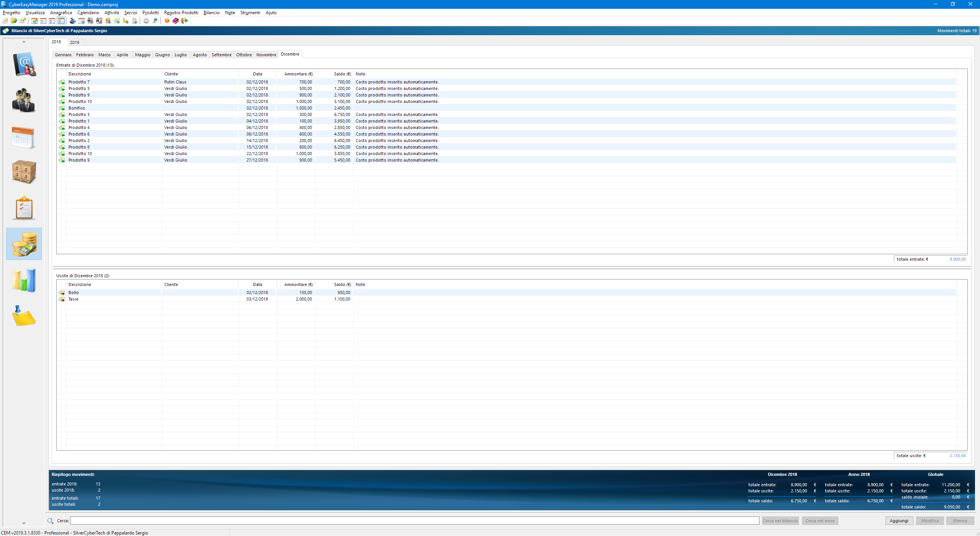Switch to the Giugno month tab
Image resolution: width=980 pixels, height=536 pixels.
[x=162, y=55]
